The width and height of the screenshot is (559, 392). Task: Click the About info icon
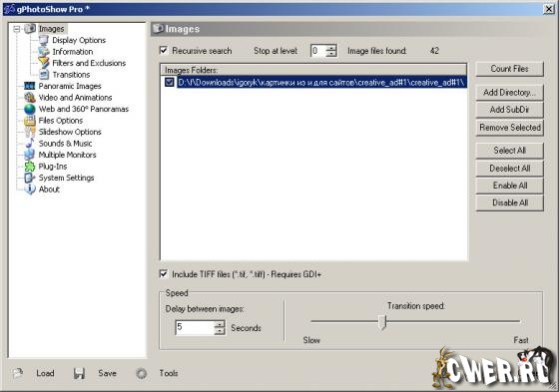[30, 189]
